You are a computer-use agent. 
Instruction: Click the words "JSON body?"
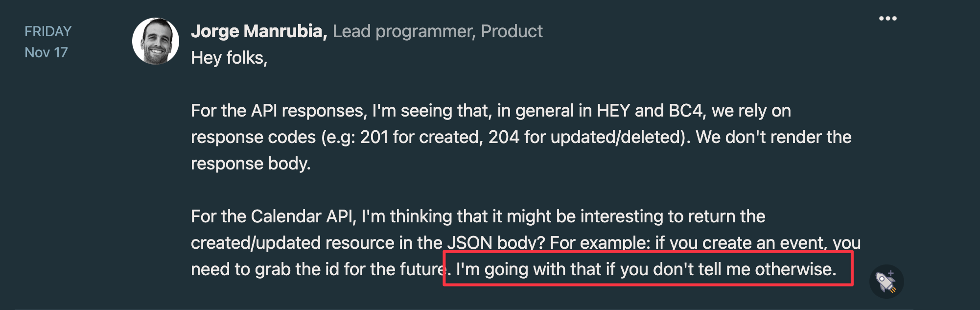(x=496, y=243)
